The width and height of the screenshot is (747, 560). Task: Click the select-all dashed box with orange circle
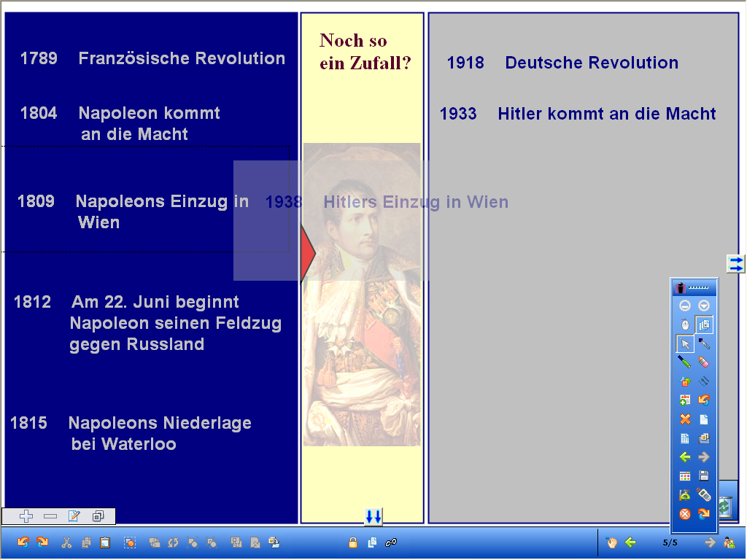130,542
